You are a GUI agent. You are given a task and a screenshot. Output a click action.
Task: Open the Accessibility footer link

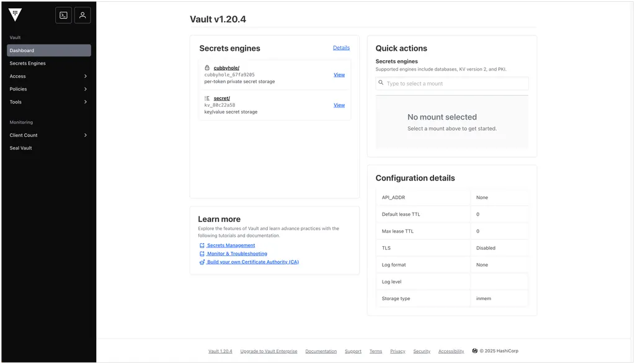click(x=451, y=352)
